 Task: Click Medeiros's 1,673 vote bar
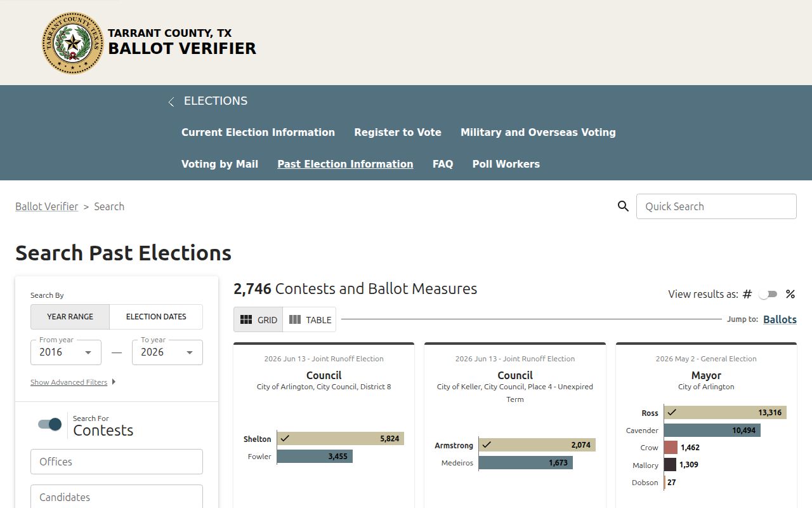(525, 463)
